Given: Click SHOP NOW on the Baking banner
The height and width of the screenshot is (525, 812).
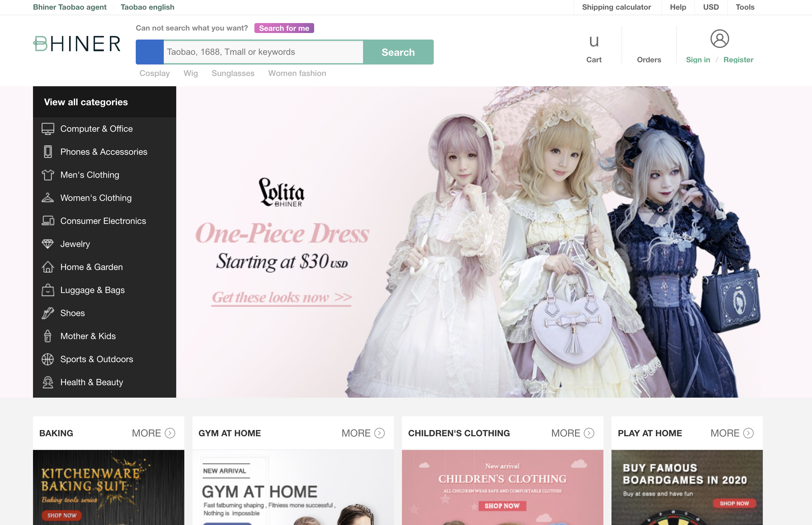Looking at the screenshot, I should [x=62, y=515].
